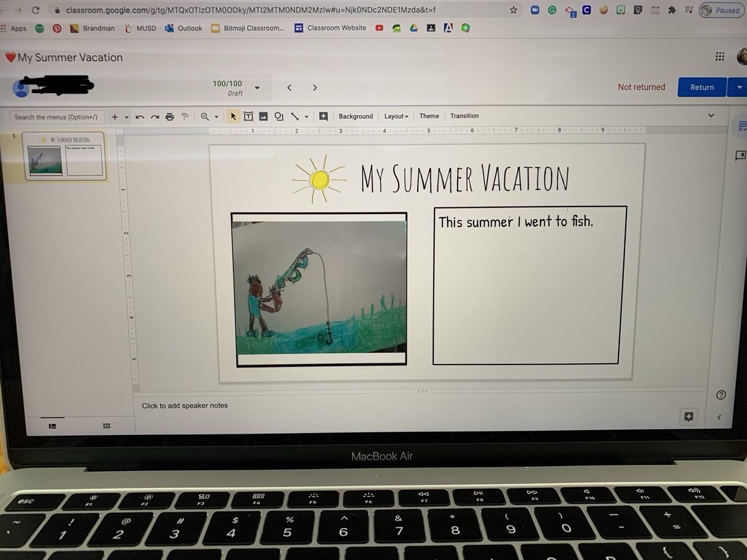Open the Google Drive bookmark icon
Viewport: 747px width, 560px height.
coord(413,28)
